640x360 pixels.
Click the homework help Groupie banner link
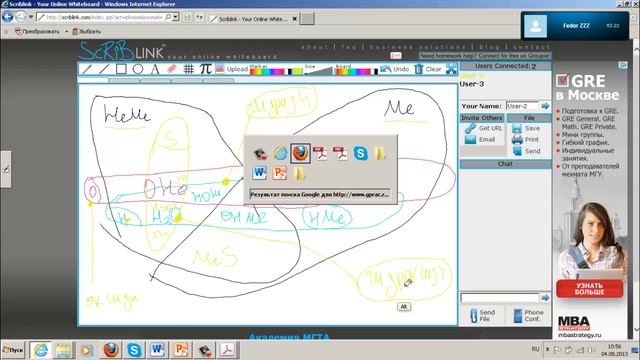click(485, 56)
